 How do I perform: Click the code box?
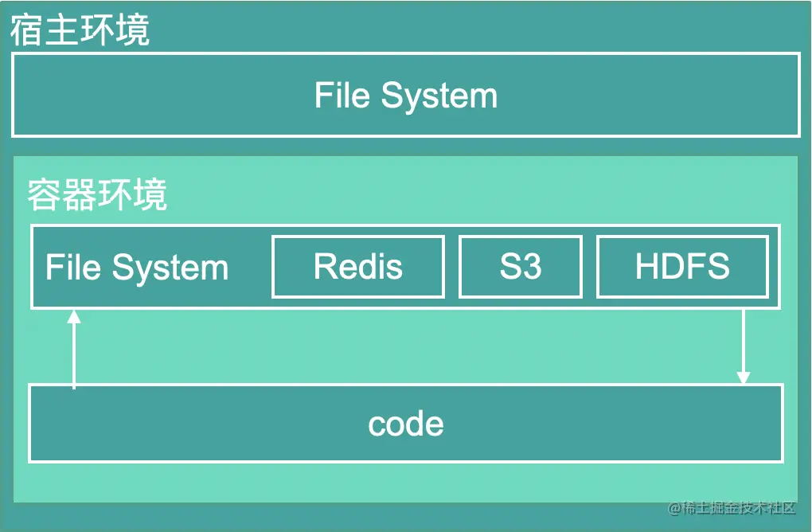(x=406, y=423)
